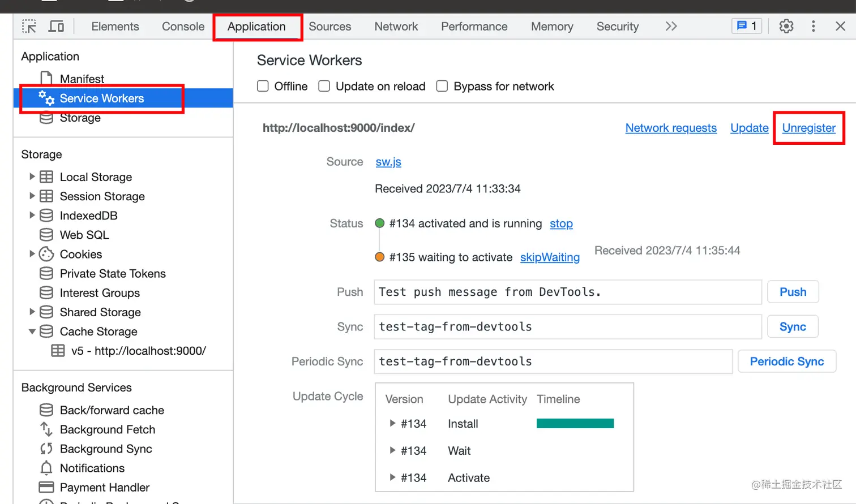
Task: Expand the Session Storage tree
Action: [x=32, y=196]
